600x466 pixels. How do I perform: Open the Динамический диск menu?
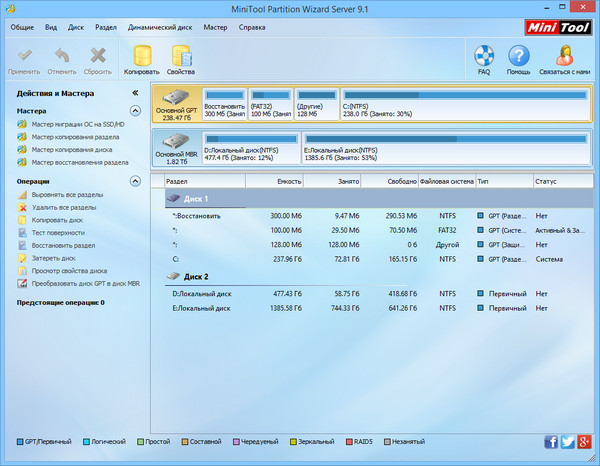(161, 27)
